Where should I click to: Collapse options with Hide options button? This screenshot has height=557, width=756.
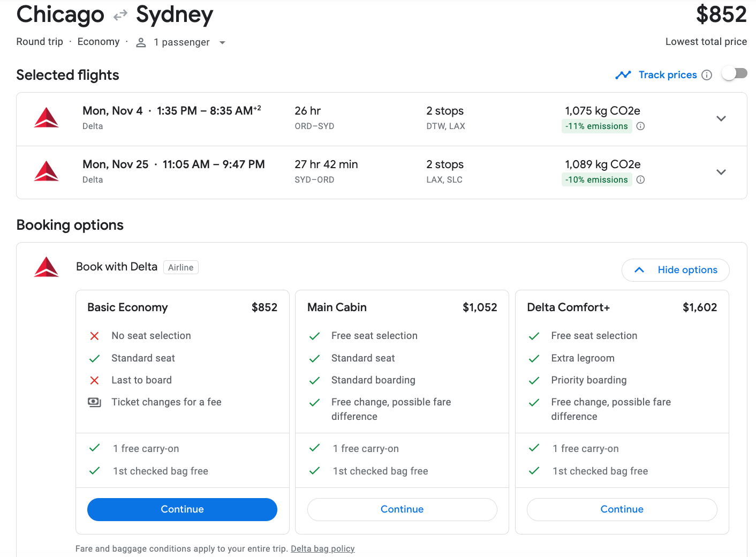tap(676, 270)
